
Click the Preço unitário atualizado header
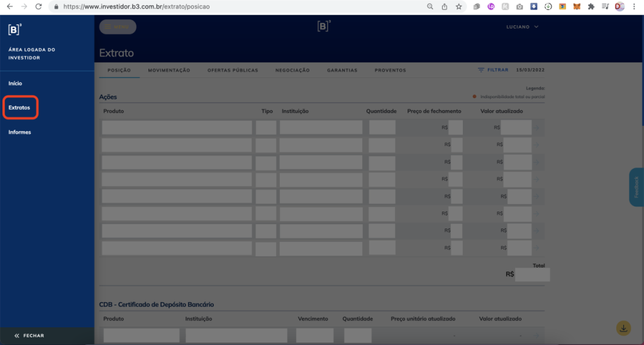pyautogui.click(x=423, y=319)
